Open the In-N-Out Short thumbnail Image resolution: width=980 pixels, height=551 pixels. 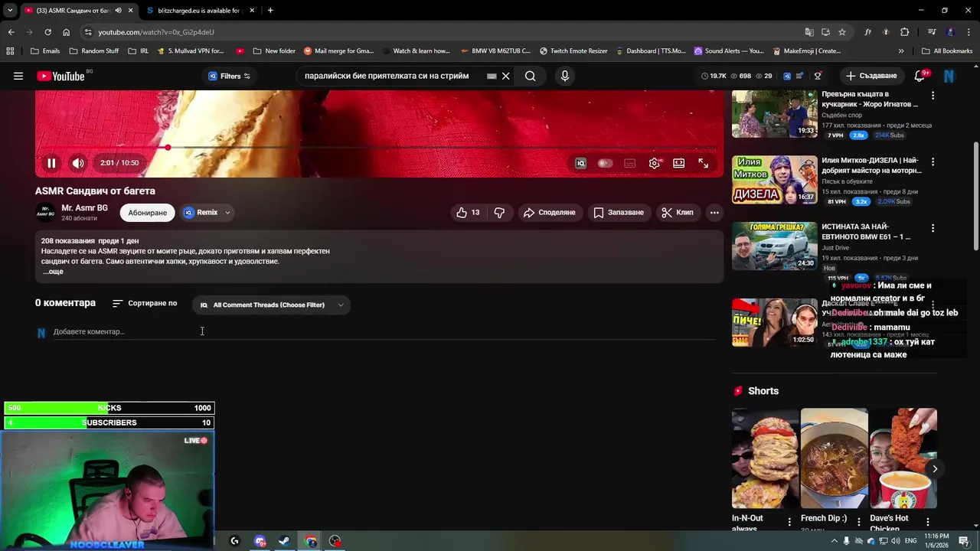pos(765,458)
